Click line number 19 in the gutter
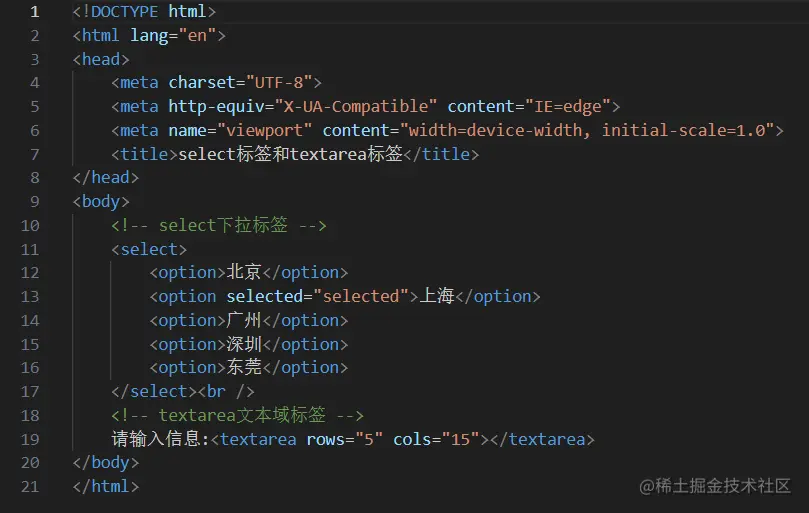This screenshot has height=513, width=809. point(29,439)
